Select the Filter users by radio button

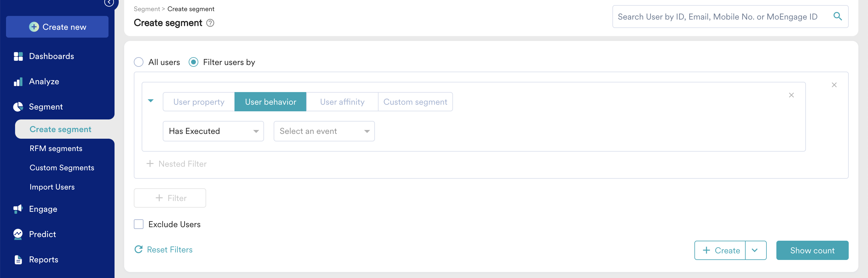click(193, 62)
